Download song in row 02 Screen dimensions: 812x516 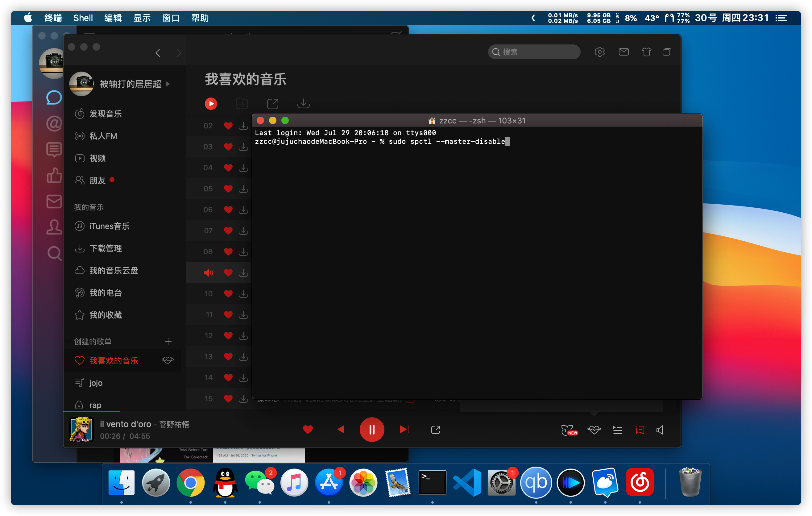click(x=243, y=126)
